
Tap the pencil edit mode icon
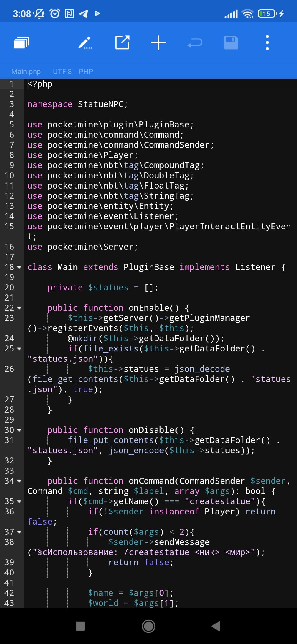[85, 43]
